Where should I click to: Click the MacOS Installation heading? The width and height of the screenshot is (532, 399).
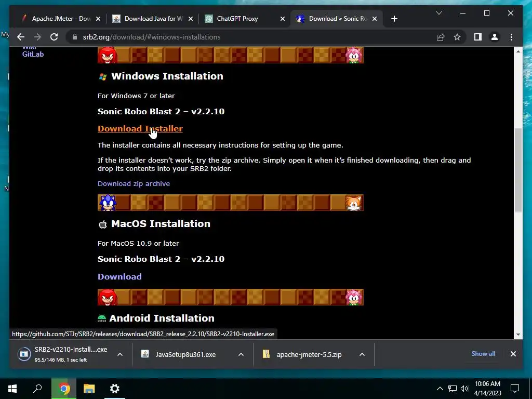(161, 223)
